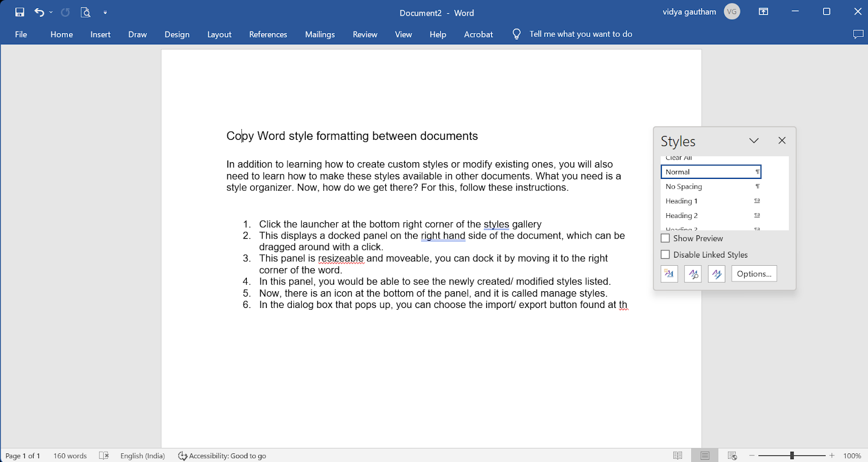Undo the last action
Image resolution: width=868 pixels, height=462 pixels.
pyautogui.click(x=39, y=12)
